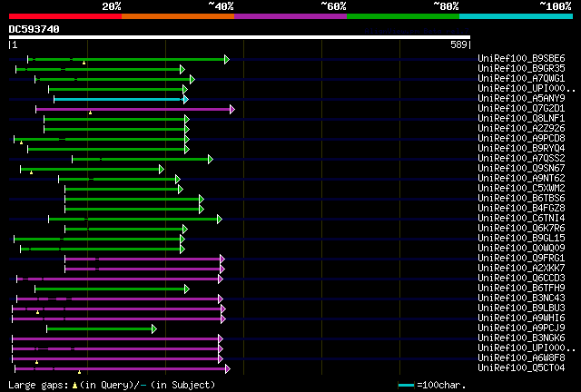
Task: Select the UniRef100_Q0WQ09 label
Action: (521, 249)
